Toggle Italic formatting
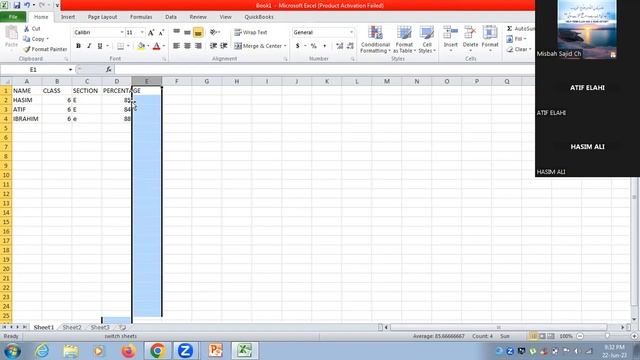640x360 pixels. tap(89, 46)
